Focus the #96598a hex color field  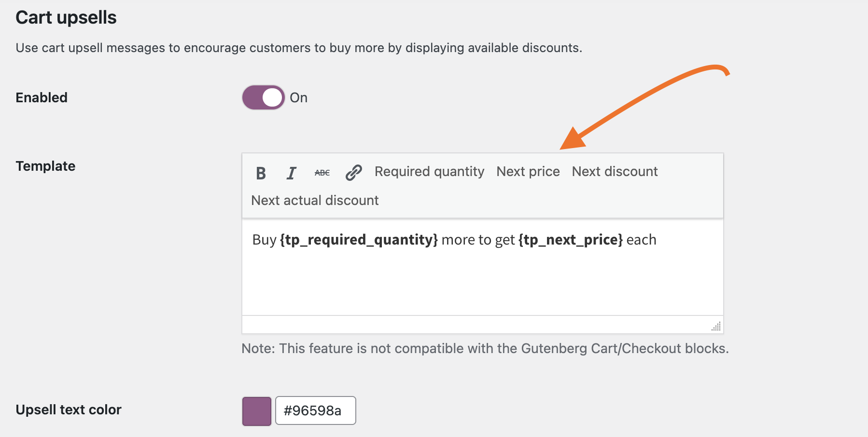pos(316,410)
